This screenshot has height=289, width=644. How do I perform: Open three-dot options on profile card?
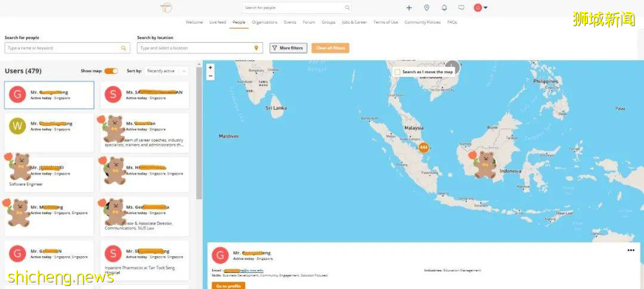tap(631, 250)
